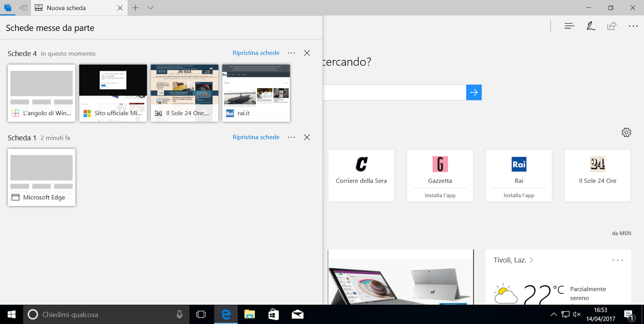The width and height of the screenshot is (644, 324).
Task: Install the Gazzetta app link
Action: (x=440, y=195)
